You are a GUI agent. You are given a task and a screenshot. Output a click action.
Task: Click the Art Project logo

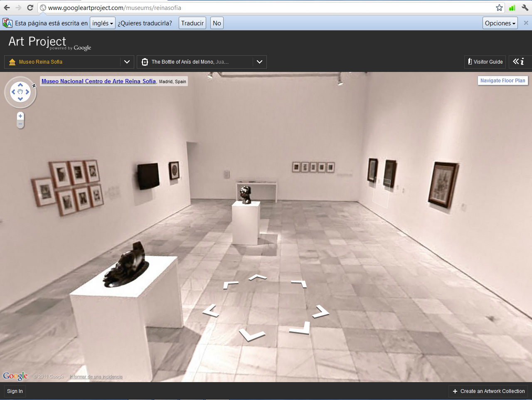click(49, 43)
